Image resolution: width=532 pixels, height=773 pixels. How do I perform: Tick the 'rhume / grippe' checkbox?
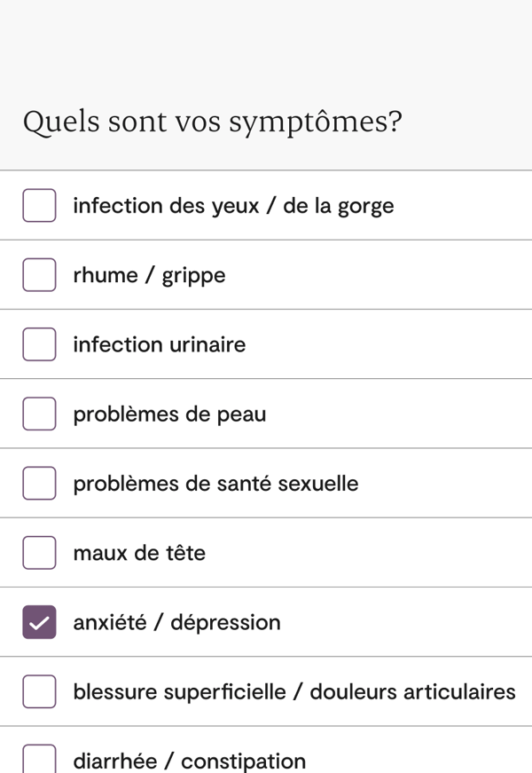click(x=39, y=275)
